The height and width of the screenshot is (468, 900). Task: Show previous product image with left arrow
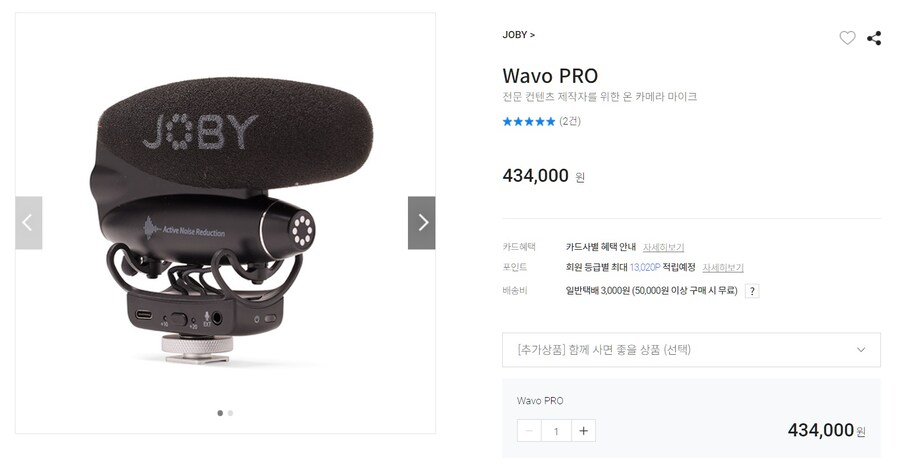[x=29, y=223]
